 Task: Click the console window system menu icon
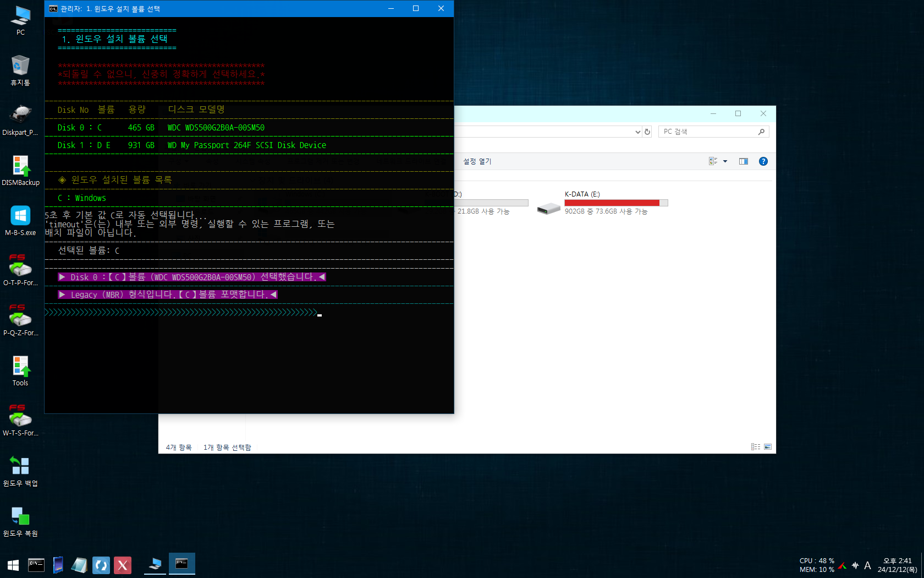(53, 9)
